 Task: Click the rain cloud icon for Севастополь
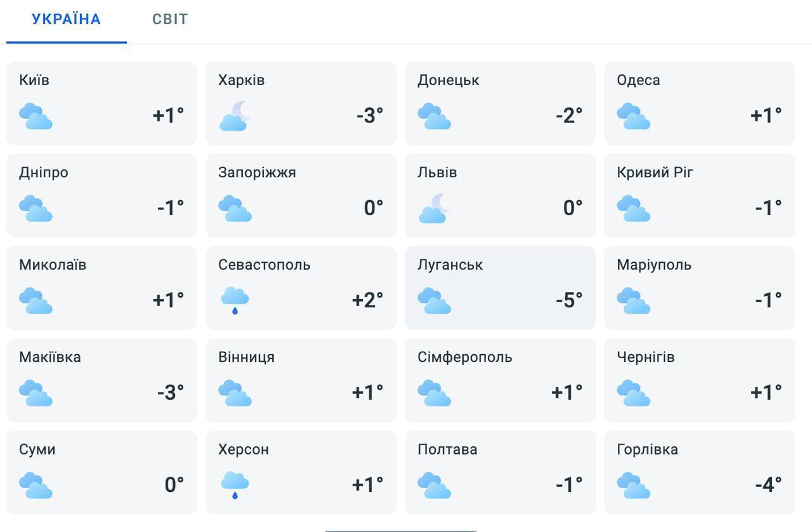point(235,300)
